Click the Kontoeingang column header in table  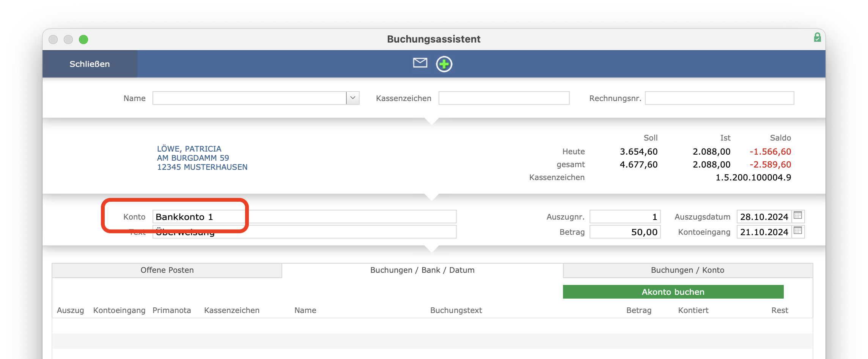click(x=119, y=310)
